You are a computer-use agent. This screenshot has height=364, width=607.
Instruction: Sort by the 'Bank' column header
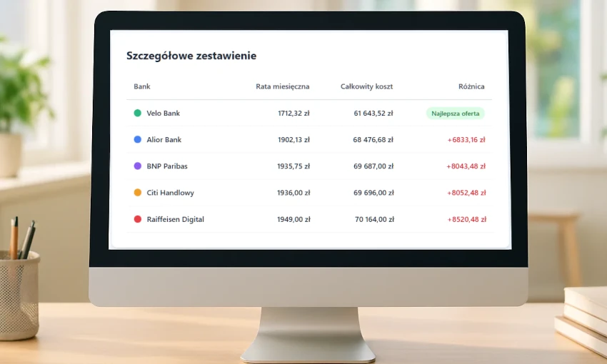(x=142, y=86)
